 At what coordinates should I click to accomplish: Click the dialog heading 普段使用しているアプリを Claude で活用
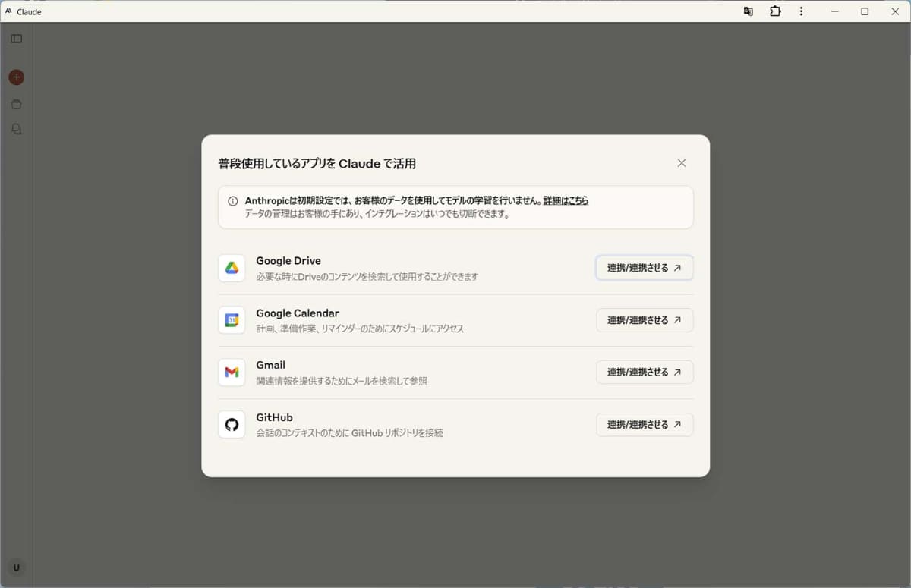(317, 164)
